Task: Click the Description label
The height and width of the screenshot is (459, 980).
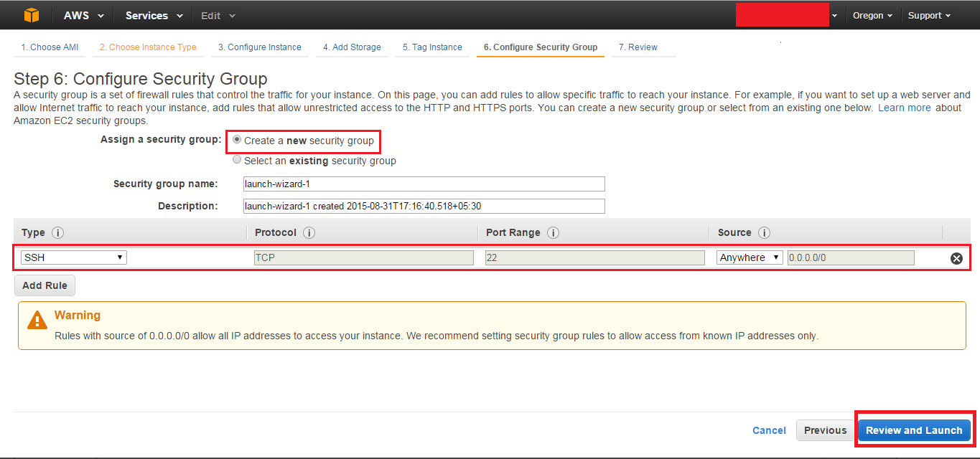Action: [188, 206]
